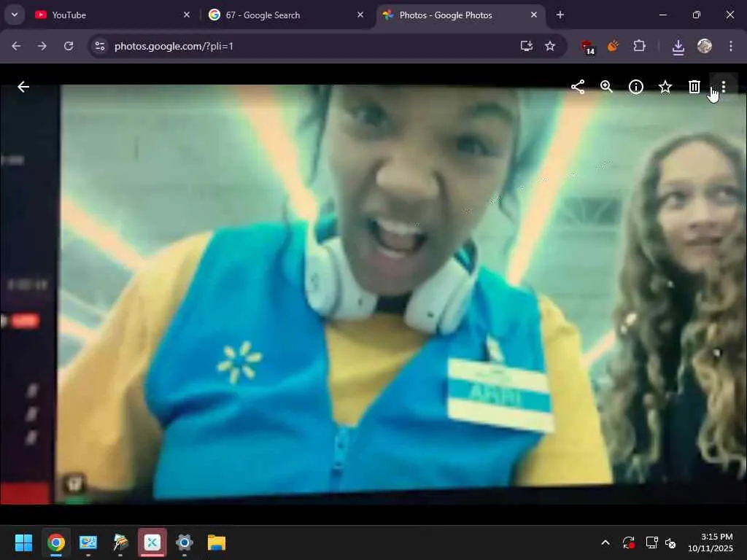Go back from the photo viewer
747x560 pixels.
[x=23, y=87]
